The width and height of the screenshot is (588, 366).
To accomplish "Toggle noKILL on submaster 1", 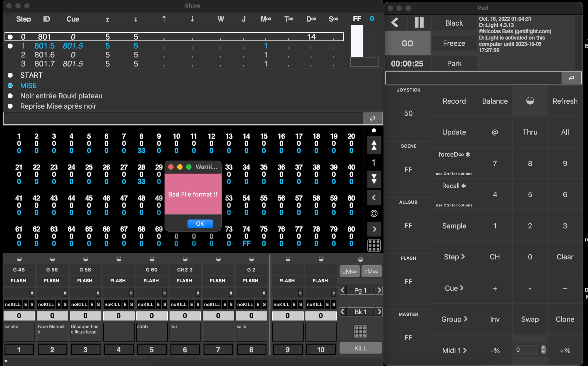I will pyautogui.click(x=13, y=304).
